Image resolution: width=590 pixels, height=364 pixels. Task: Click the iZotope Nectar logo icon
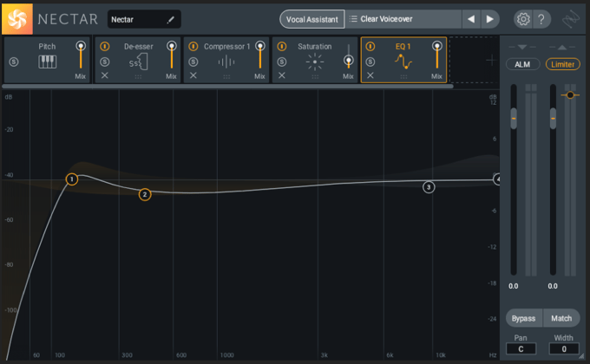click(17, 19)
